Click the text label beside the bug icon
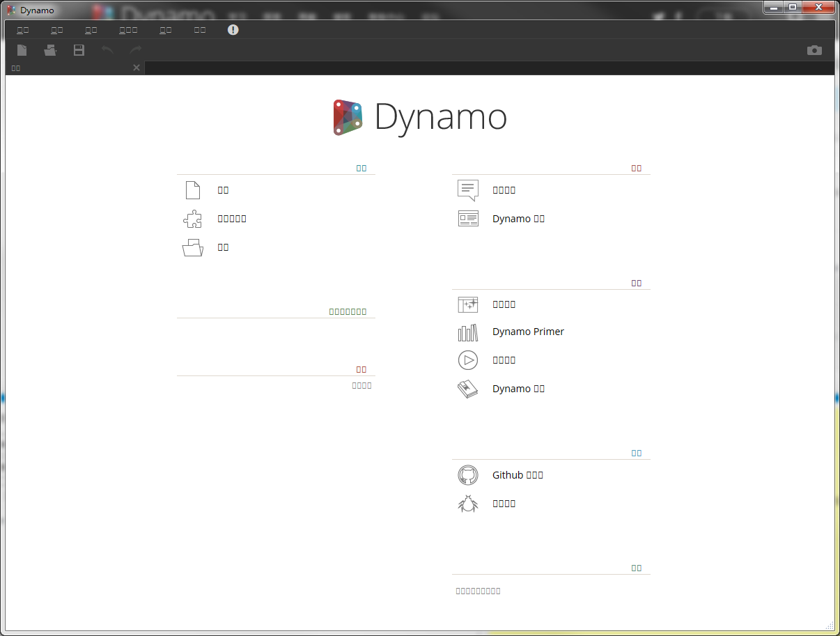The image size is (840, 636). (x=504, y=504)
